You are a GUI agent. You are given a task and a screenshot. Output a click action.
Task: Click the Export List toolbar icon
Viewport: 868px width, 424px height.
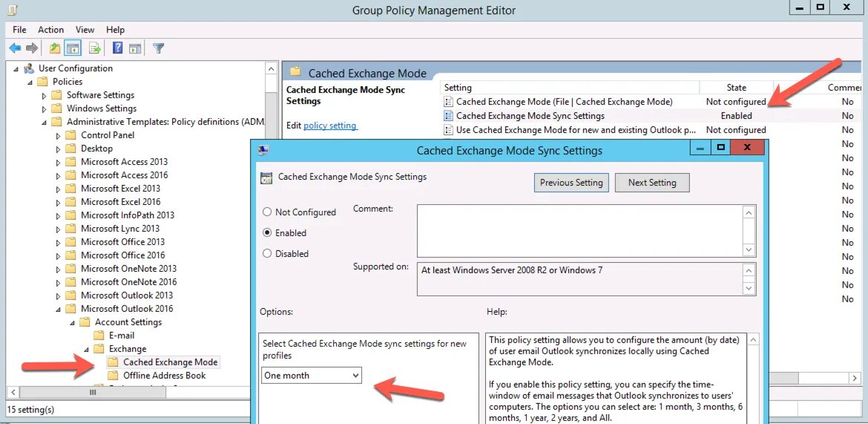click(x=95, y=48)
